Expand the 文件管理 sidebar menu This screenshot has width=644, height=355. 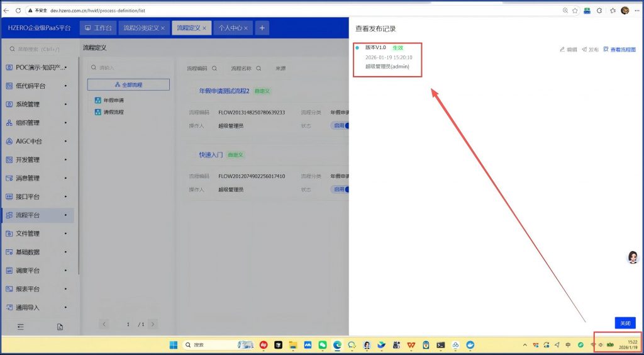click(x=38, y=234)
